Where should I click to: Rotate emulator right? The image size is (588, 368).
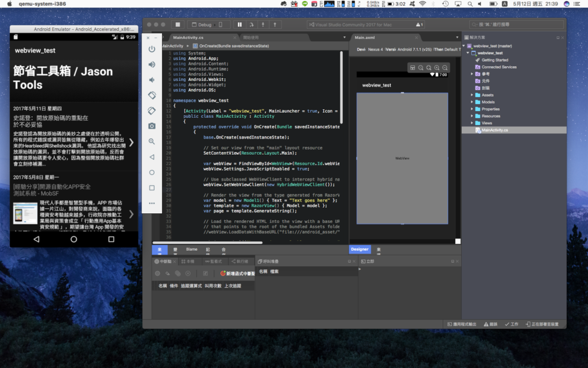152,111
